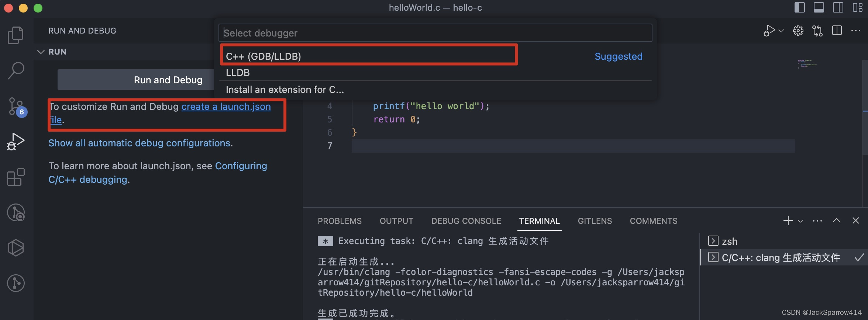Switch to the OUTPUT tab
This screenshot has width=868, height=320.
point(396,221)
